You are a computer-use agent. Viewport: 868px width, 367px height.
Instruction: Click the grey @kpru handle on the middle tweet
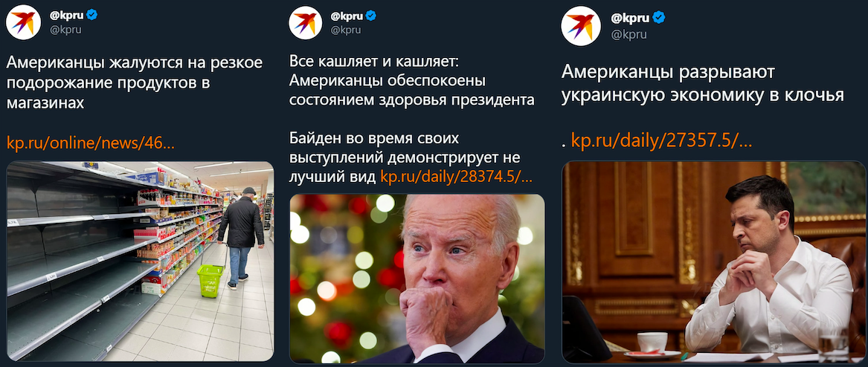click(345, 30)
